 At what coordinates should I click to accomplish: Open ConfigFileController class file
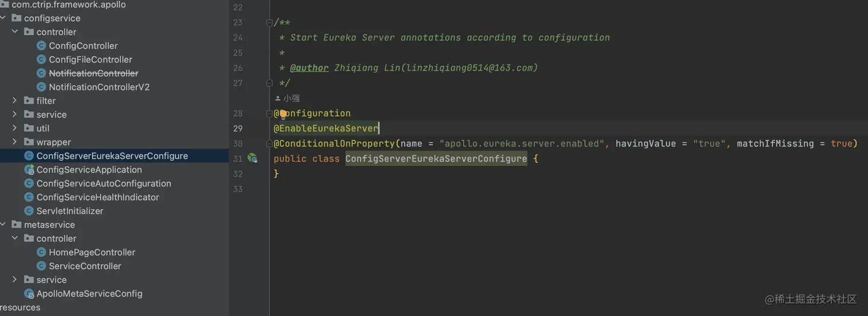pyautogui.click(x=91, y=60)
